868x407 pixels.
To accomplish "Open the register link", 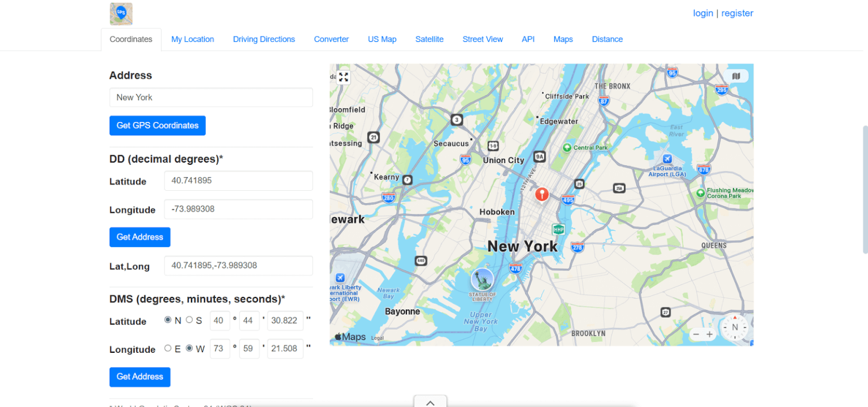I will (737, 13).
